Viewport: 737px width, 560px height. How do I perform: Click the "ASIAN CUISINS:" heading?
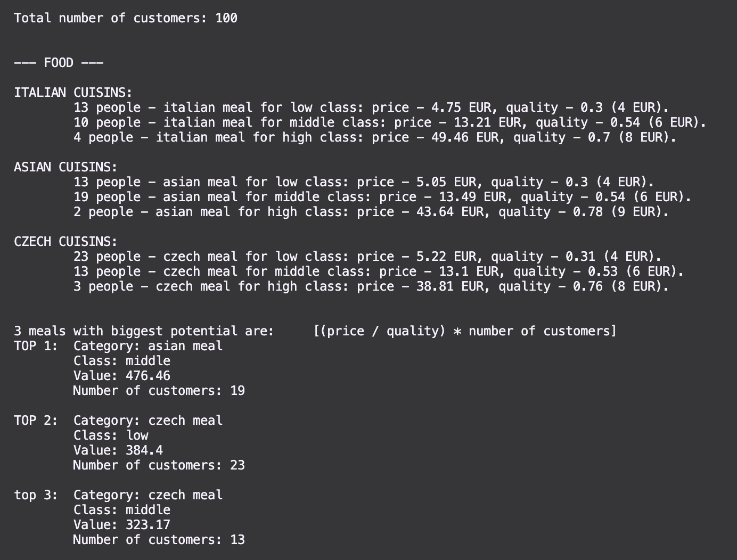tap(65, 167)
